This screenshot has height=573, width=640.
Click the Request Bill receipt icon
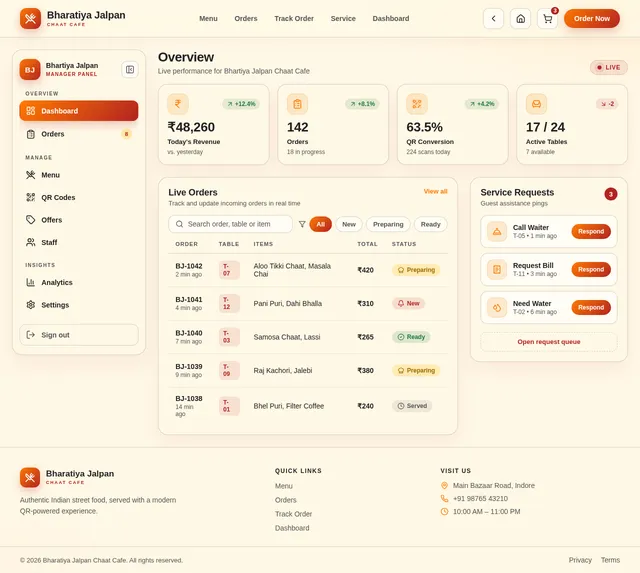coord(497,269)
